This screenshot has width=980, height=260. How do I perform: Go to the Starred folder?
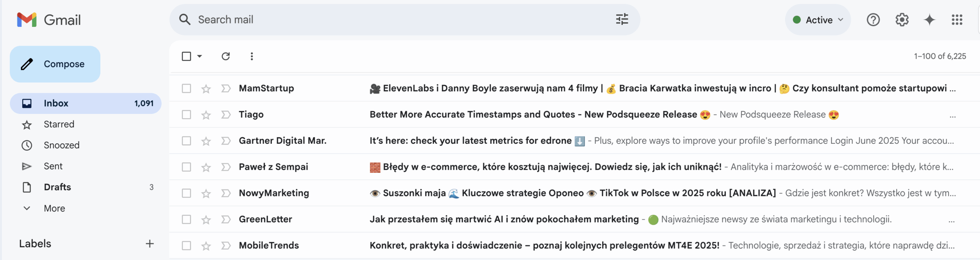(x=59, y=124)
